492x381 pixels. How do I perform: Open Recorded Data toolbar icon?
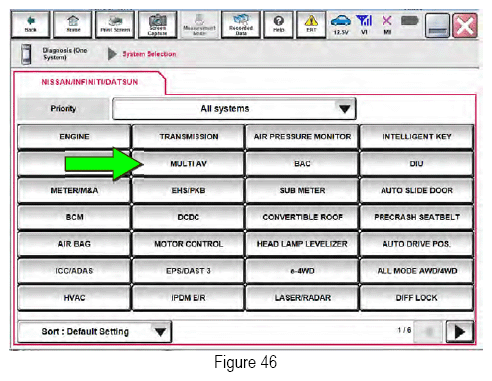tap(241, 24)
